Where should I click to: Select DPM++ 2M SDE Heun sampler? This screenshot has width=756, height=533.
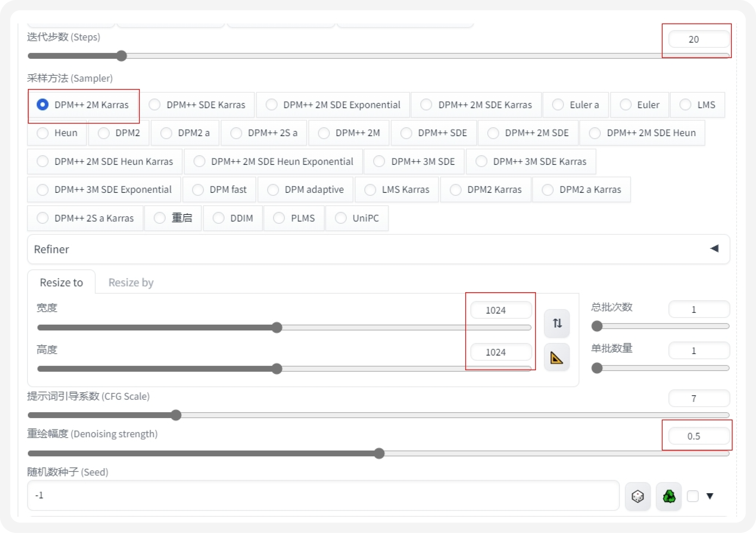[642, 133]
